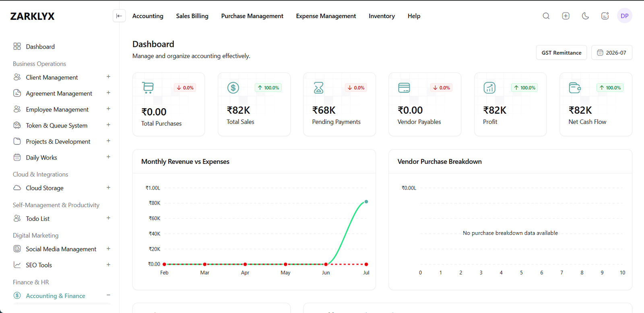
Task: Open the search icon in header
Action: (x=546, y=16)
